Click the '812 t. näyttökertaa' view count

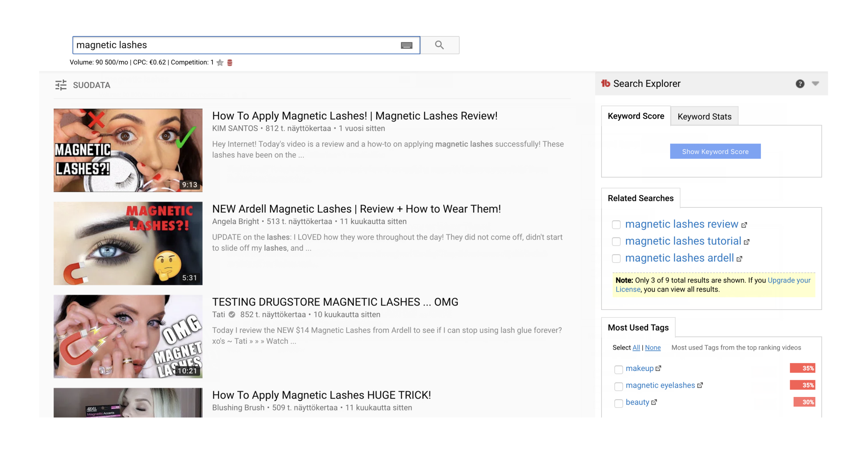(x=298, y=128)
